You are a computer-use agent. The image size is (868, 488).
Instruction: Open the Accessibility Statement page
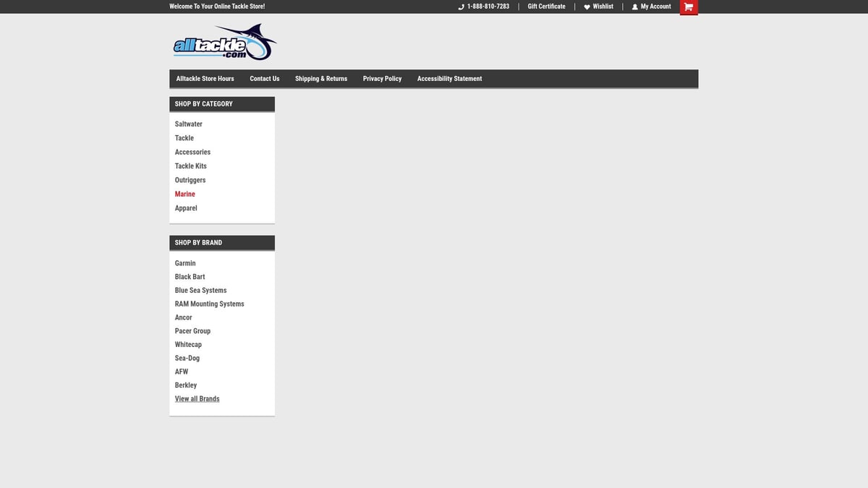[449, 79]
